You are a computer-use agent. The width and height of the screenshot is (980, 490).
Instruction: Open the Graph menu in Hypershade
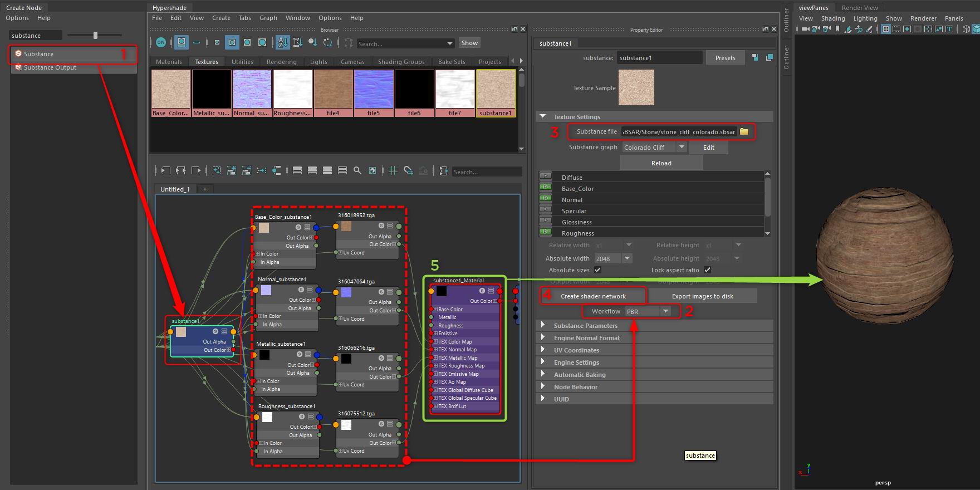pyautogui.click(x=268, y=18)
